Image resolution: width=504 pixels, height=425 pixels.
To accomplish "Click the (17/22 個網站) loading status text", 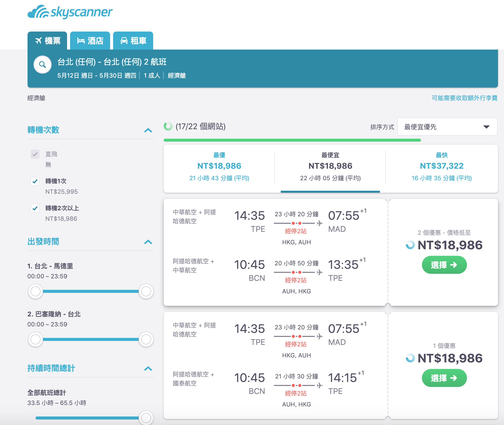I will coord(201,126).
